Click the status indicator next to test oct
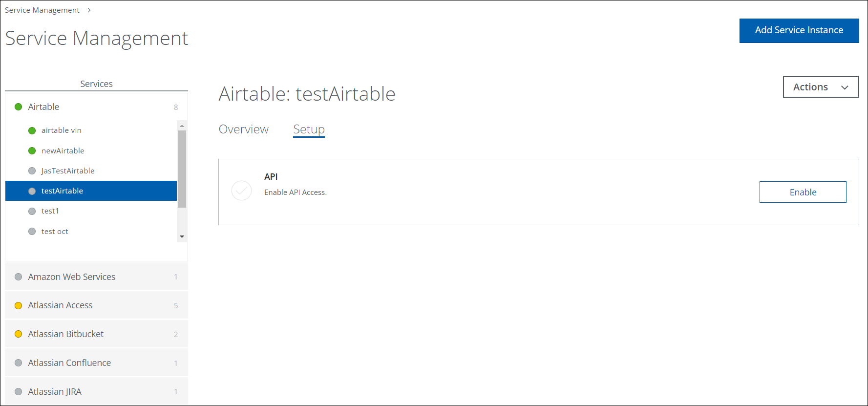The height and width of the screenshot is (406, 868). 32,231
